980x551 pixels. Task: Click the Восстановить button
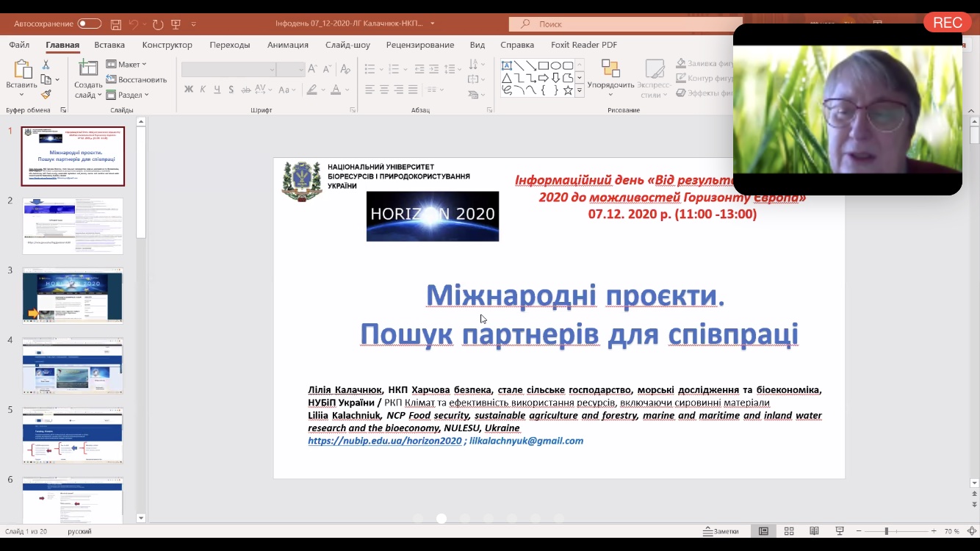tap(137, 79)
